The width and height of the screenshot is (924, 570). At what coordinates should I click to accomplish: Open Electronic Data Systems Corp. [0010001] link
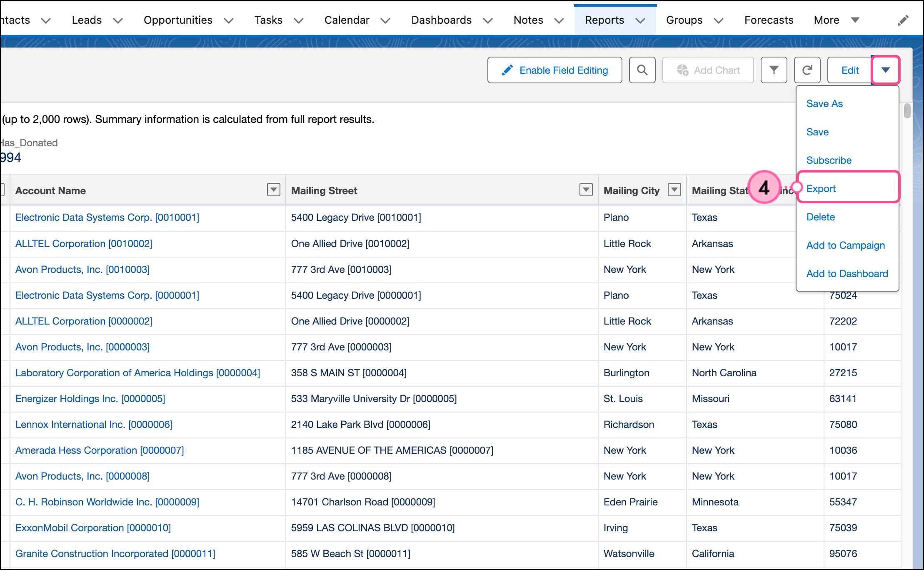coord(107,217)
